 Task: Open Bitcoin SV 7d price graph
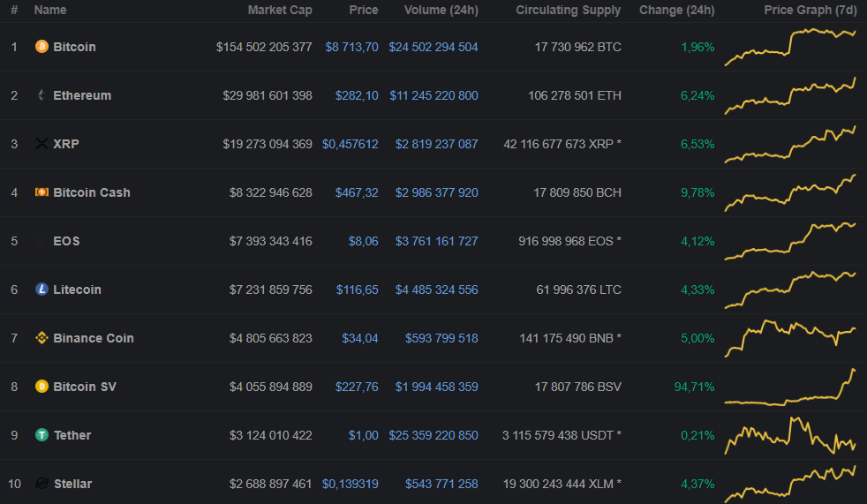tap(790, 387)
